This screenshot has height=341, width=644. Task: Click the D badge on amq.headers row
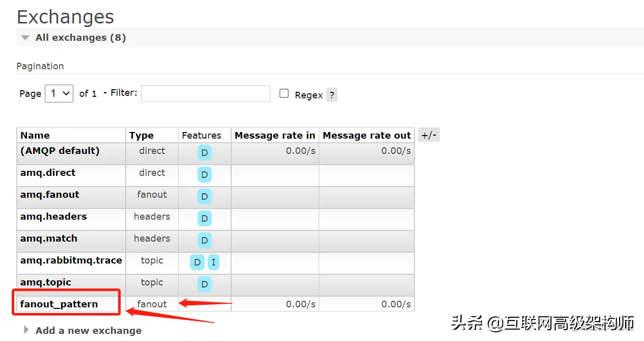[x=204, y=218]
